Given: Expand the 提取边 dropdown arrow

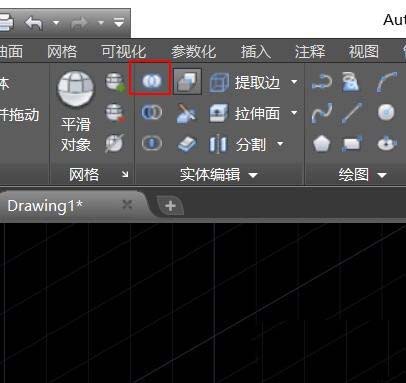Looking at the screenshot, I should click(294, 82).
